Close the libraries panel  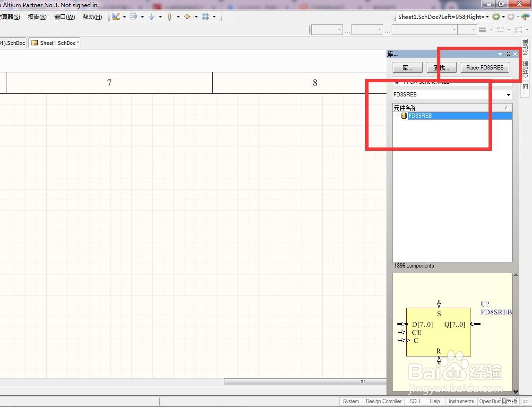[x=515, y=54]
